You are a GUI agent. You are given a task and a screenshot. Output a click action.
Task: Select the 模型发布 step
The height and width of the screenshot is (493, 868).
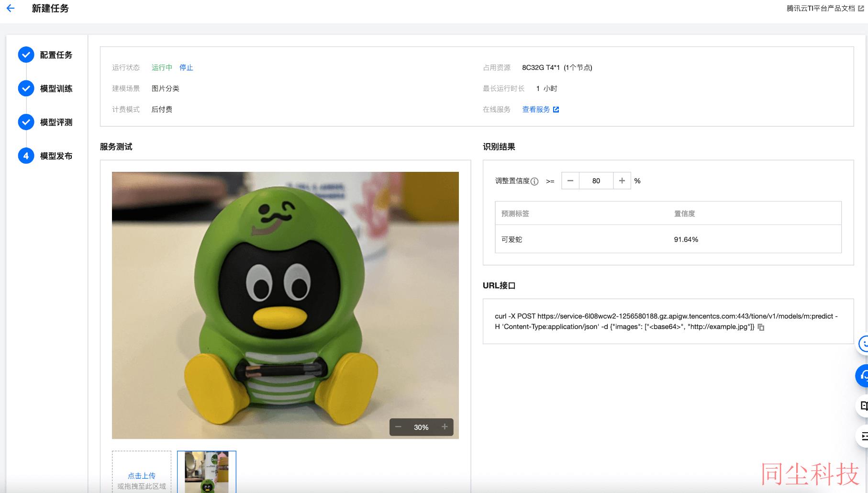56,156
